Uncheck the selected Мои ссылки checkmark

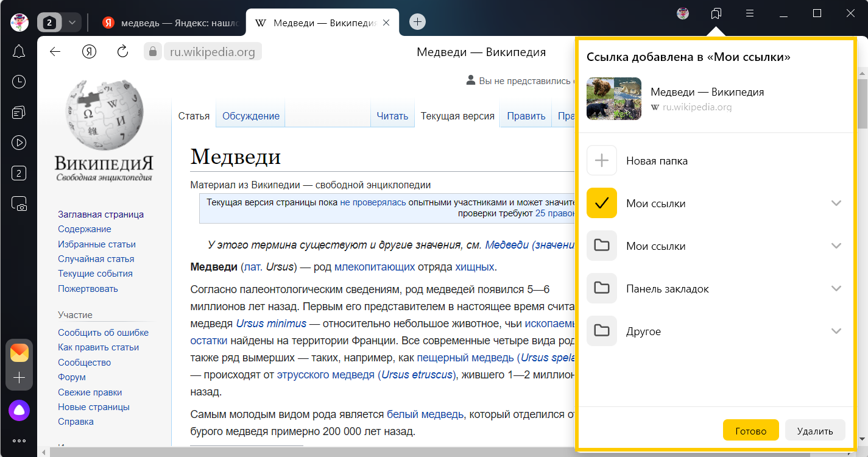(602, 204)
